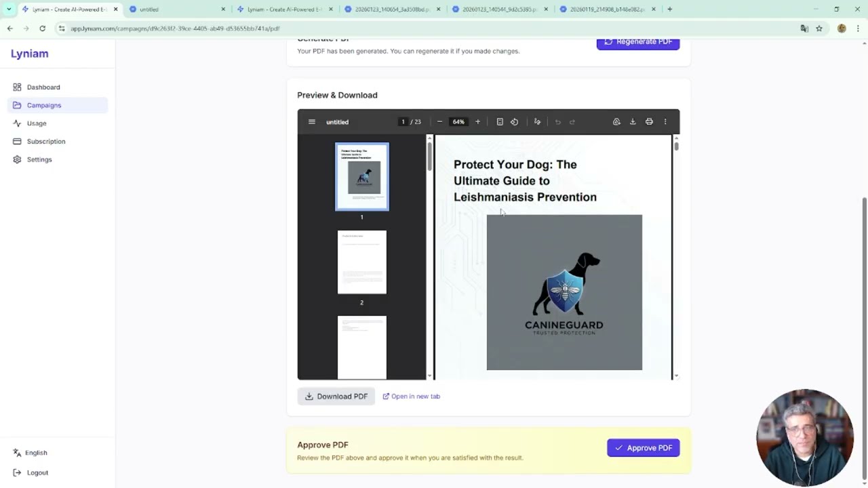
Task: Rotate the PDF counterclockwise
Action: [x=514, y=122]
